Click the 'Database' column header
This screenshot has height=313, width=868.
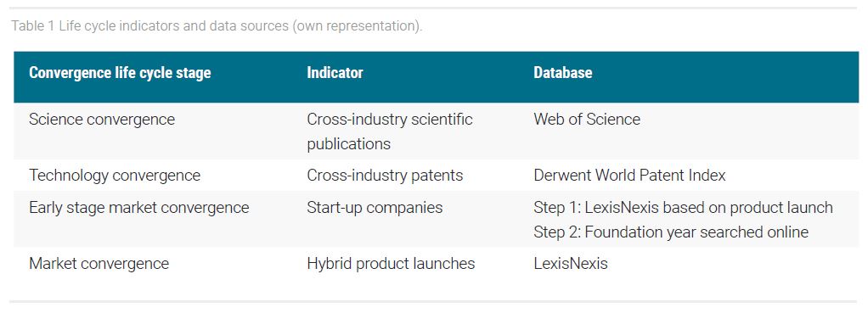point(562,72)
